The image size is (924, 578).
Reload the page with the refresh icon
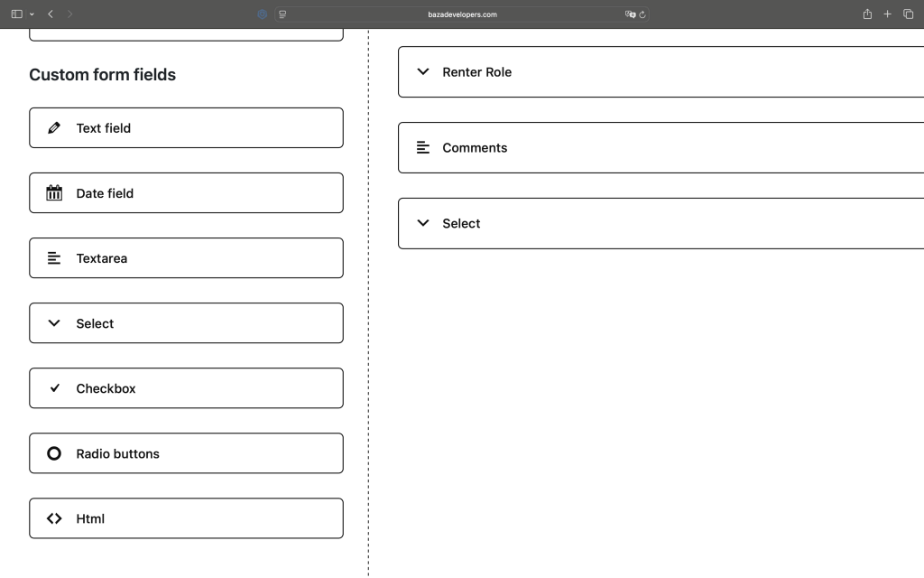[642, 14]
